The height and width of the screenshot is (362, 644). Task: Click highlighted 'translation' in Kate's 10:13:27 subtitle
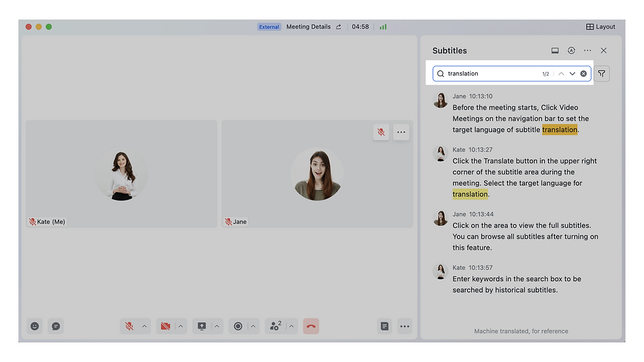(471, 194)
